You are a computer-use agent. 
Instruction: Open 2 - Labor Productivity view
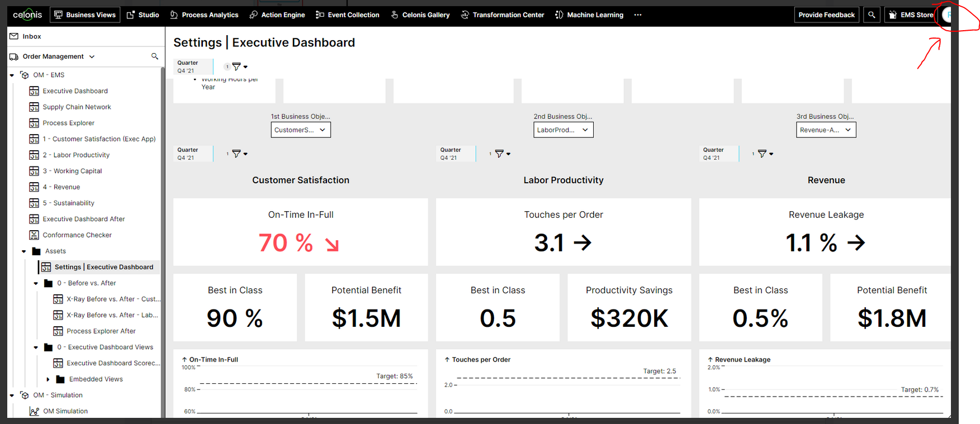click(x=76, y=155)
